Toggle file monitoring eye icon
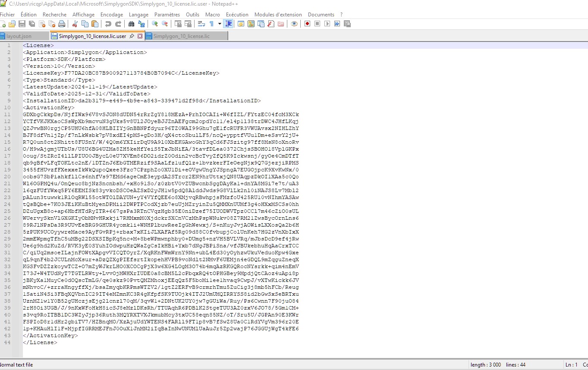This screenshot has height=370, width=588. (x=294, y=24)
